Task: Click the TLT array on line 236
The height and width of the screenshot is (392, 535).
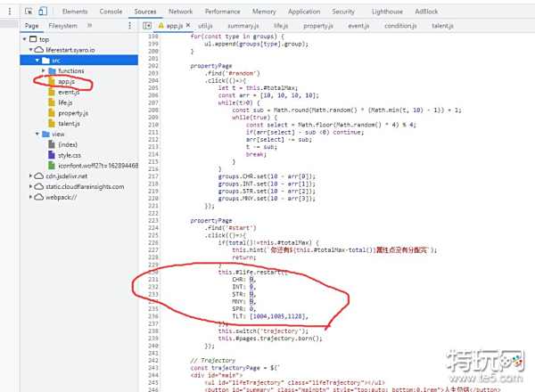Action: (x=279, y=316)
